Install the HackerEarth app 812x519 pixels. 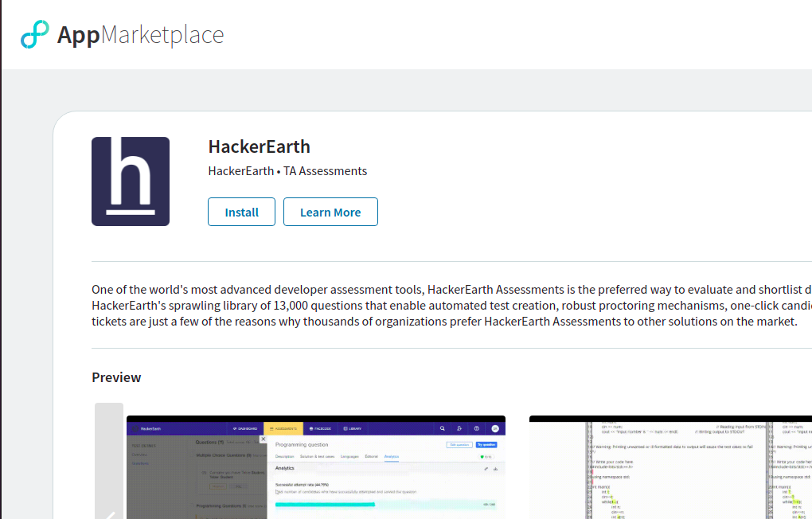tap(241, 212)
